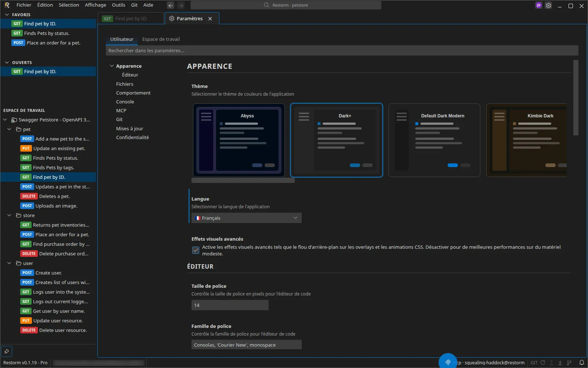Go forward with the right arrow button

click(x=181, y=5)
